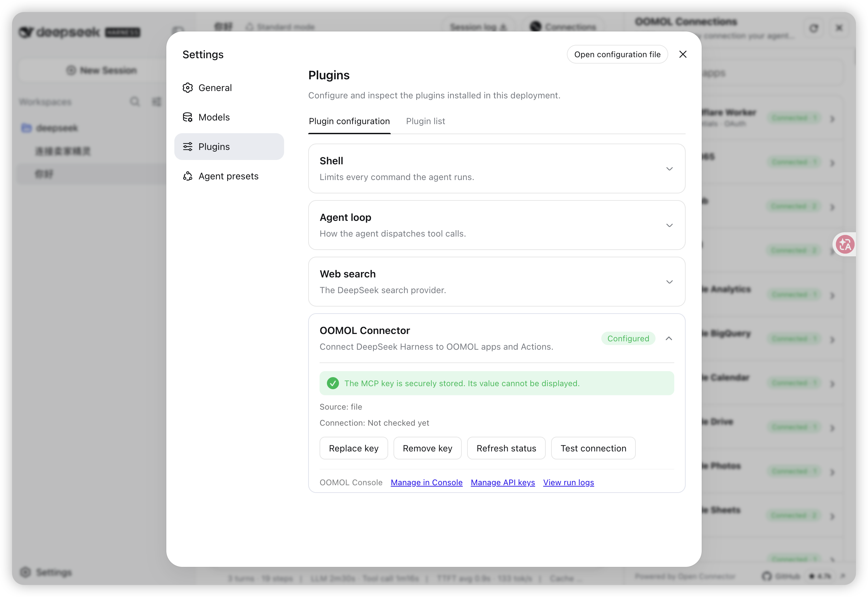The height and width of the screenshot is (597, 868).
Task: Click Settings at bottom of background sidebar
Action: click(x=46, y=572)
